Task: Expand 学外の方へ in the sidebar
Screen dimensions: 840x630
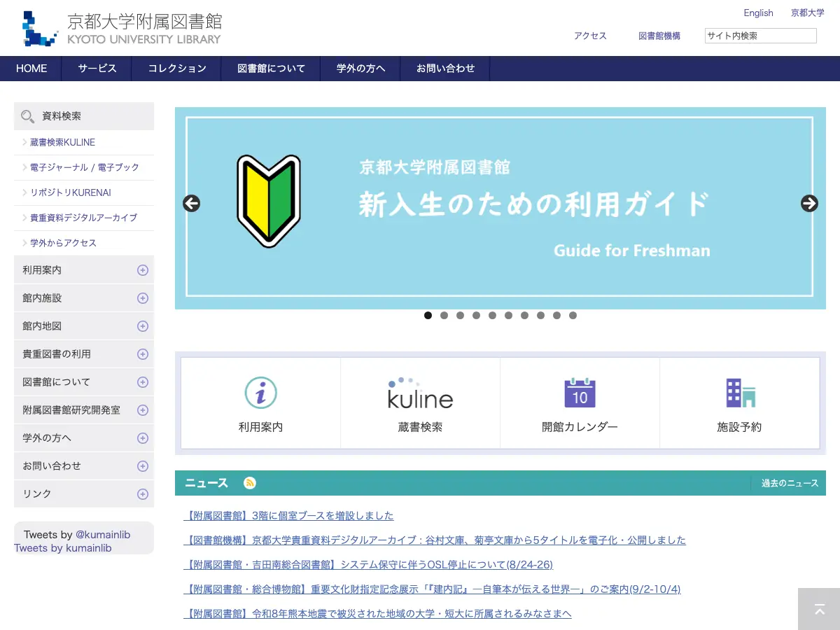Action: click(x=143, y=438)
